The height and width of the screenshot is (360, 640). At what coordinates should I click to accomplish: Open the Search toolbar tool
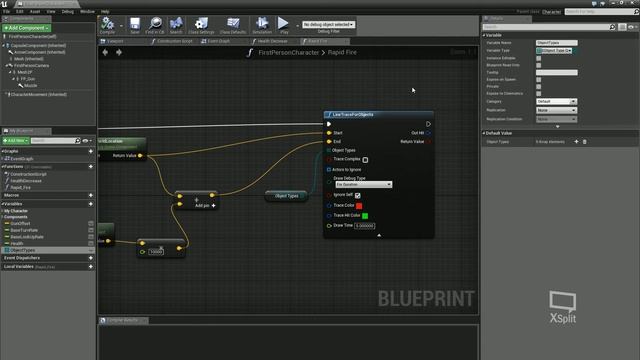pos(176,25)
